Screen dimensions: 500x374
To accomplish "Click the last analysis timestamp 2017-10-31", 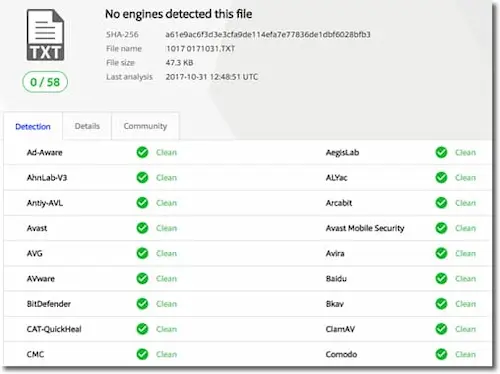I will tap(212, 77).
